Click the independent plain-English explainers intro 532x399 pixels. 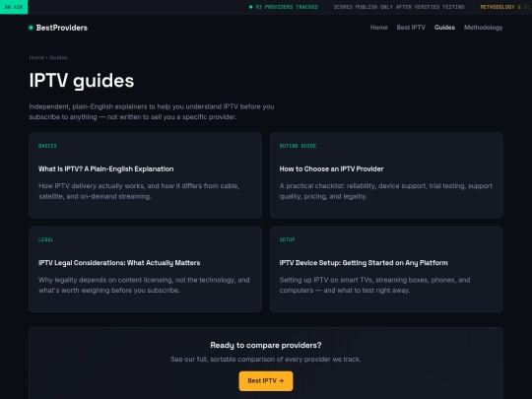coord(152,111)
